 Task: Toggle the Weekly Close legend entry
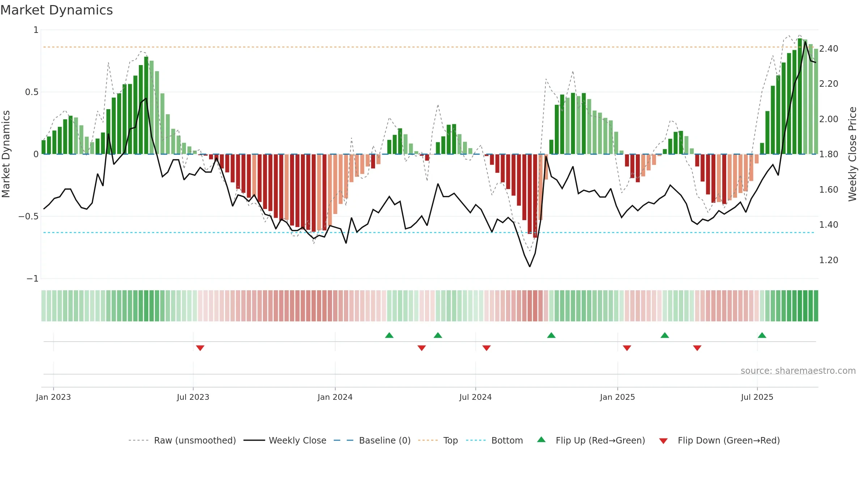pyautogui.click(x=285, y=440)
